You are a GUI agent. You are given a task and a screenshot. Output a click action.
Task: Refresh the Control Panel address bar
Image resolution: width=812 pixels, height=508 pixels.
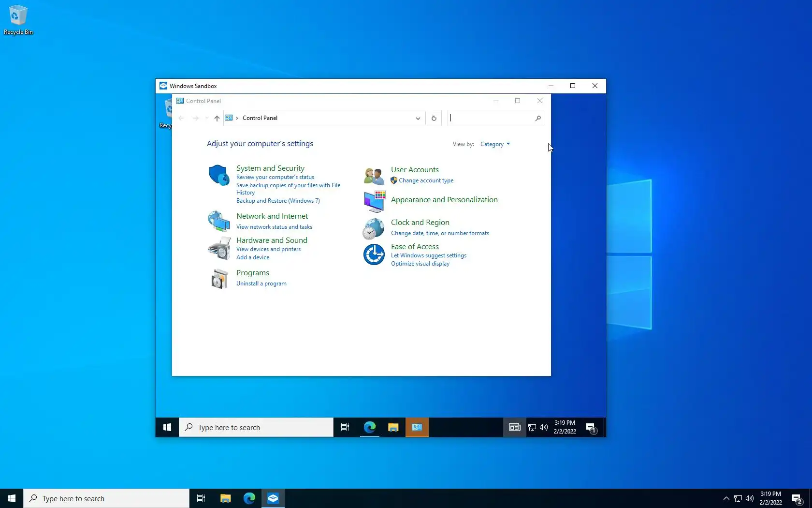[x=434, y=118]
